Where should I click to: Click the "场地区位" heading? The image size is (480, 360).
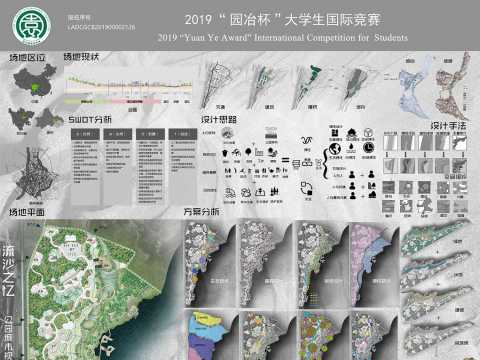27,58
